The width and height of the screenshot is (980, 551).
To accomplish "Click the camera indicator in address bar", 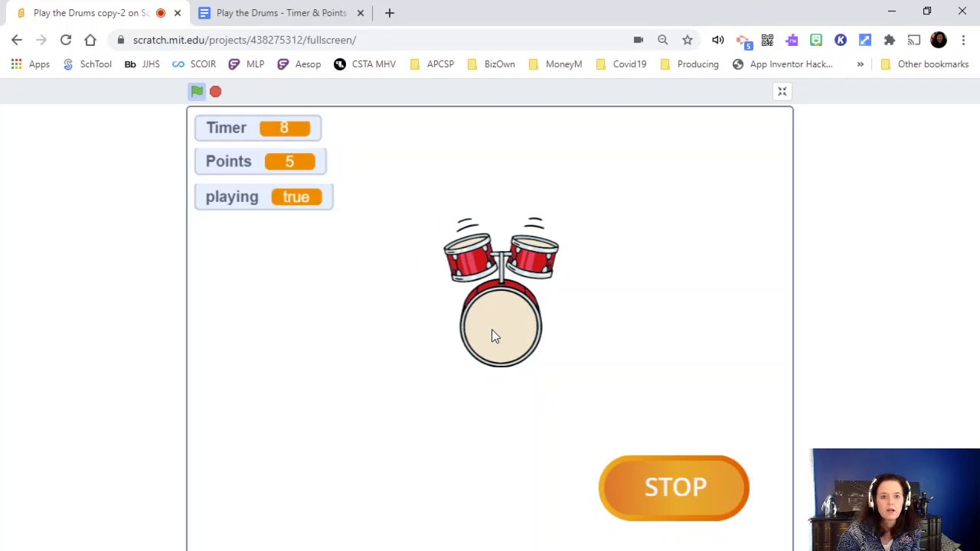I will tap(639, 40).
